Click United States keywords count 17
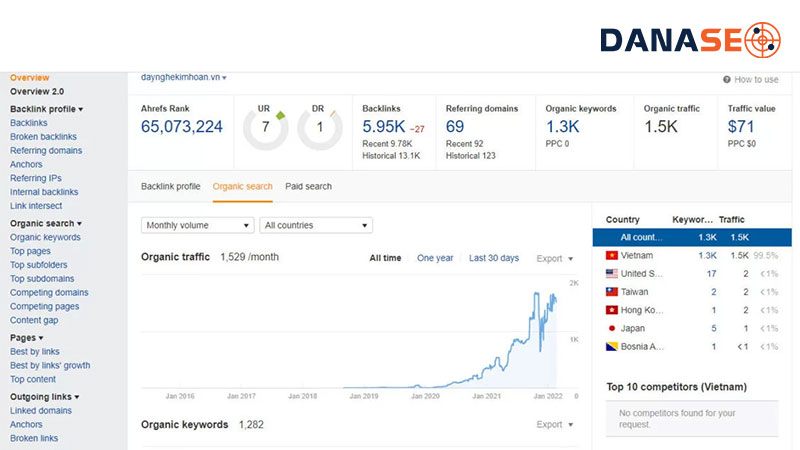 tap(711, 274)
